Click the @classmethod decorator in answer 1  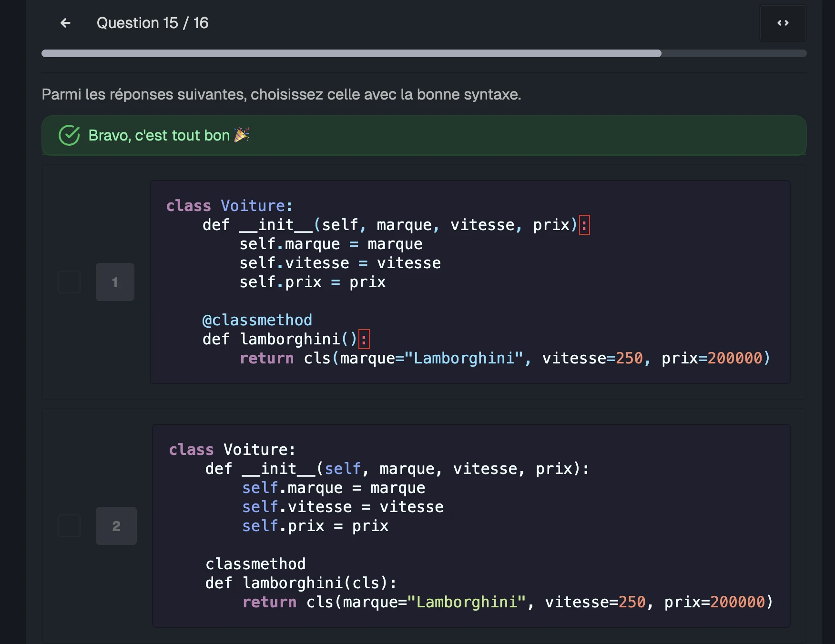click(x=257, y=320)
